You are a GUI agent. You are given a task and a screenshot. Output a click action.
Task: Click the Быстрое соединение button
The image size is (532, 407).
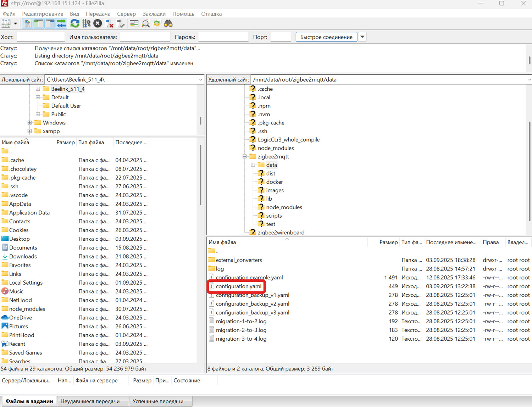(326, 37)
